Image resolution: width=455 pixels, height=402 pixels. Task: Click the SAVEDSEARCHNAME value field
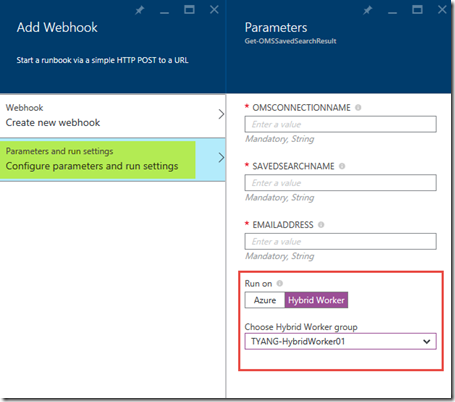[340, 183]
